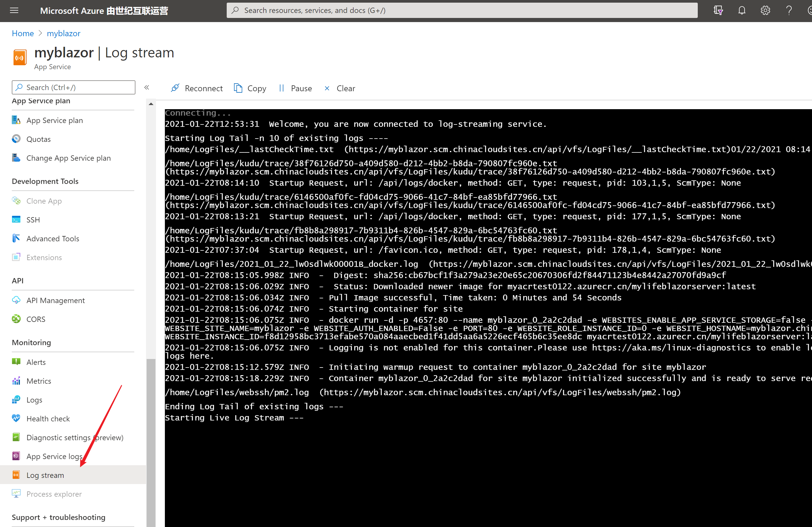This screenshot has height=527, width=812.
Task: Click the Reconnect plug icon
Action: 175,88
